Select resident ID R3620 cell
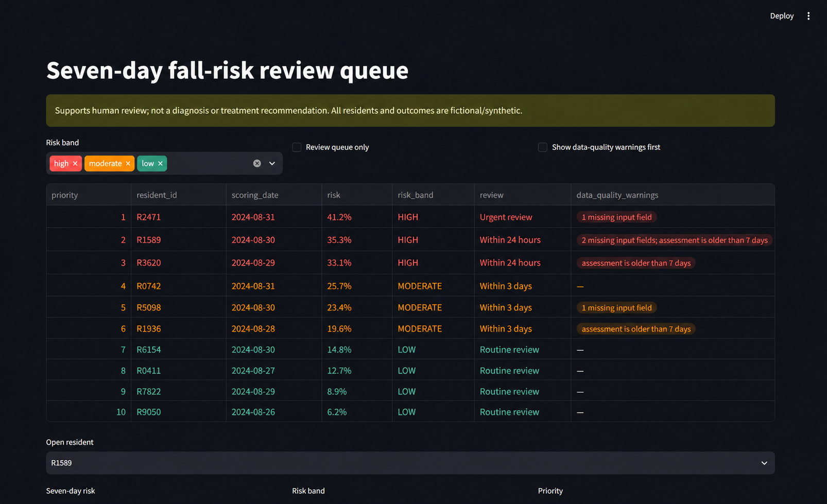Screen dimensions: 827x504 click(179, 263)
